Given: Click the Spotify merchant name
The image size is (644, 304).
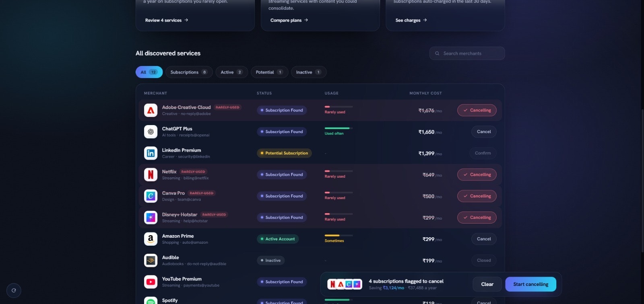Looking at the screenshot, I should (169, 300).
